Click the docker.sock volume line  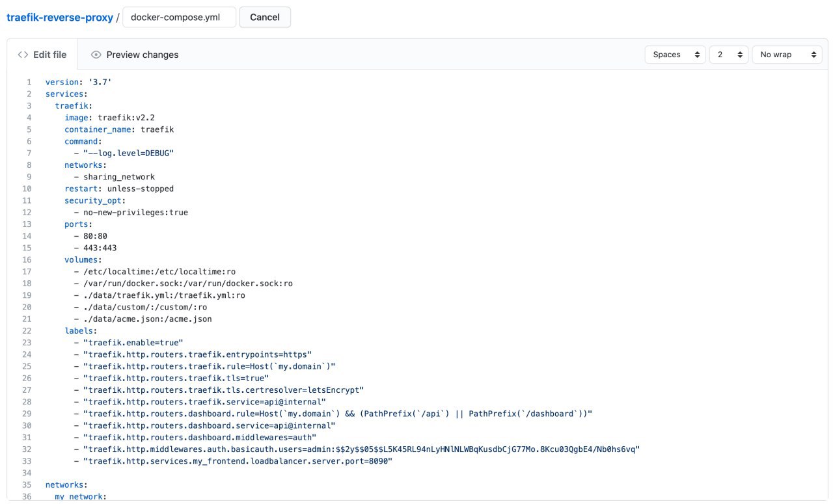[184, 284]
